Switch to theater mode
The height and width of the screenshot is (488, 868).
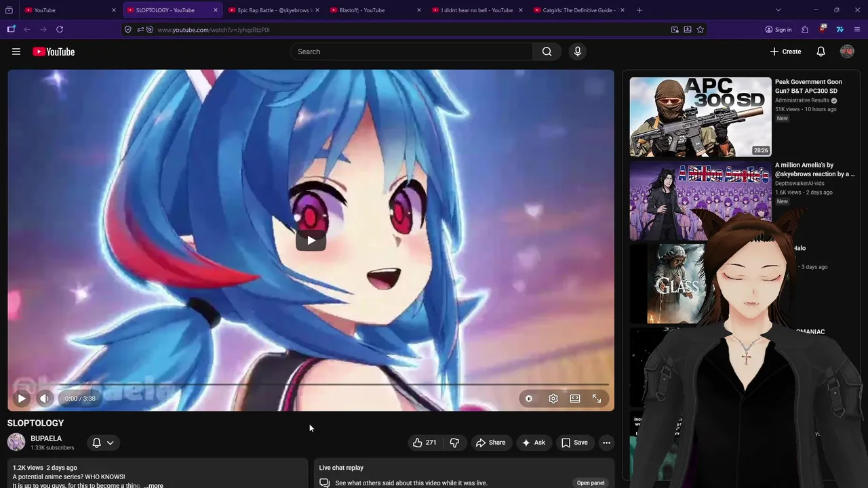point(575,399)
